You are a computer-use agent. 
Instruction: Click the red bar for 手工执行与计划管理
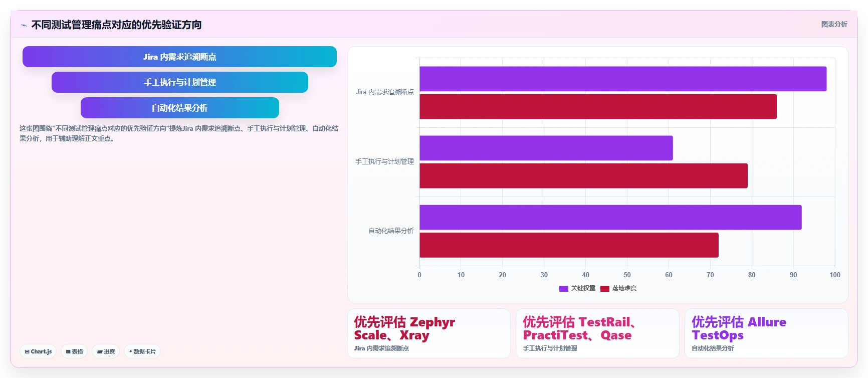point(583,176)
